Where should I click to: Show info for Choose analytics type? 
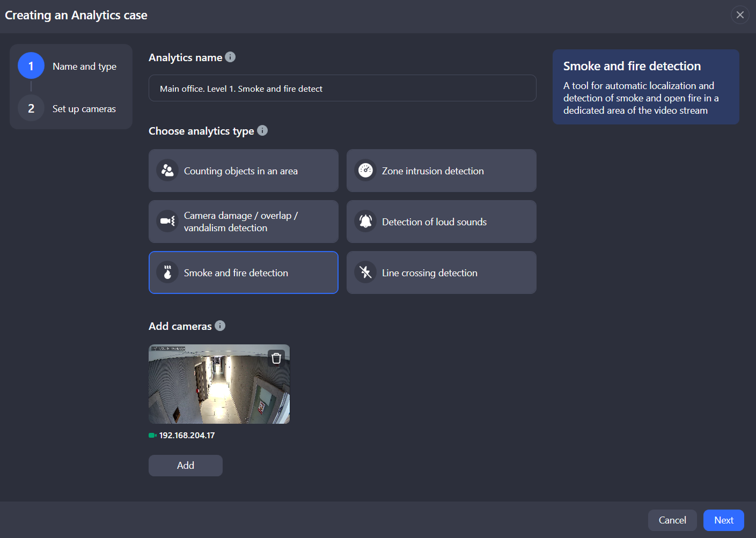click(262, 130)
